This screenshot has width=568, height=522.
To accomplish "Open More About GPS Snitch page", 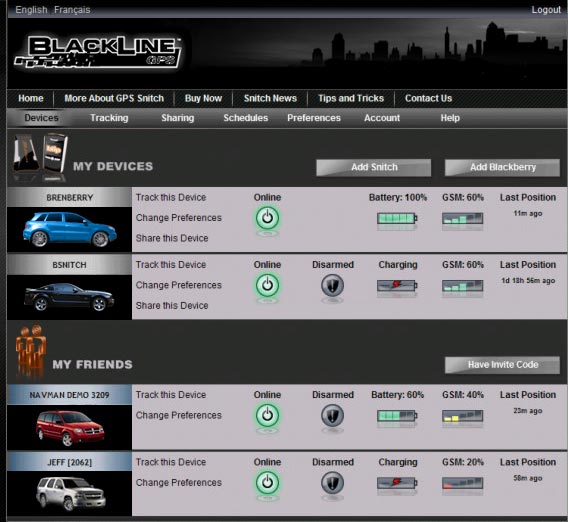I will [x=114, y=98].
